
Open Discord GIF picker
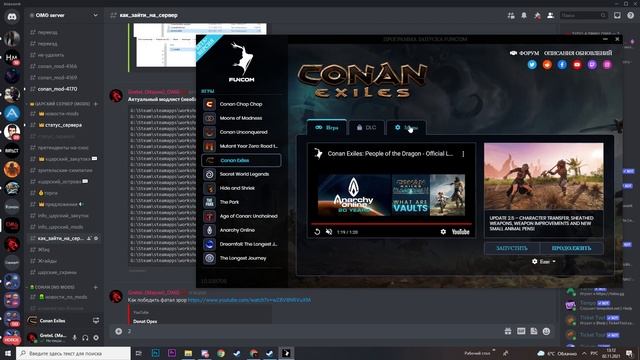521,331
